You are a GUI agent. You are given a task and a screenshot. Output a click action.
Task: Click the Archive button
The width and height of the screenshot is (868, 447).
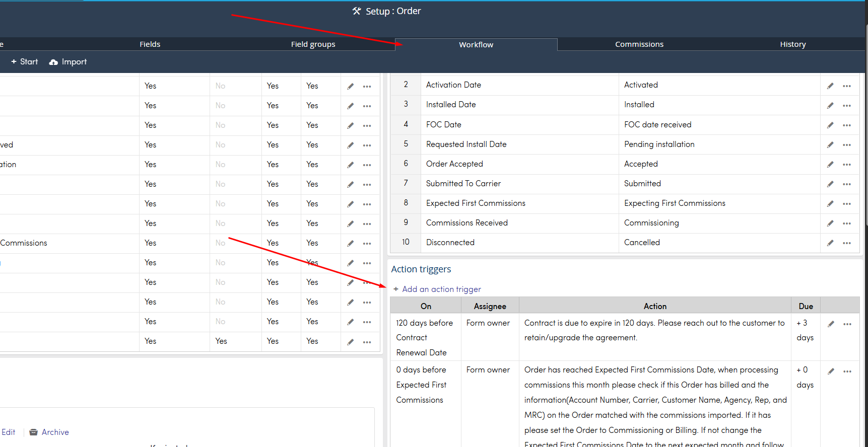[x=49, y=432]
